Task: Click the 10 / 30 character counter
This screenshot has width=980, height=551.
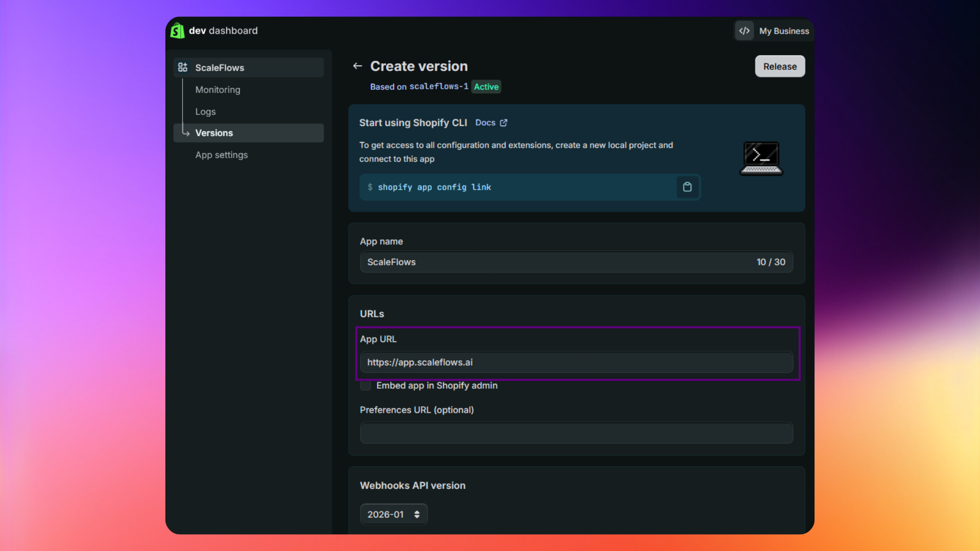Action: click(x=771, y=262)
